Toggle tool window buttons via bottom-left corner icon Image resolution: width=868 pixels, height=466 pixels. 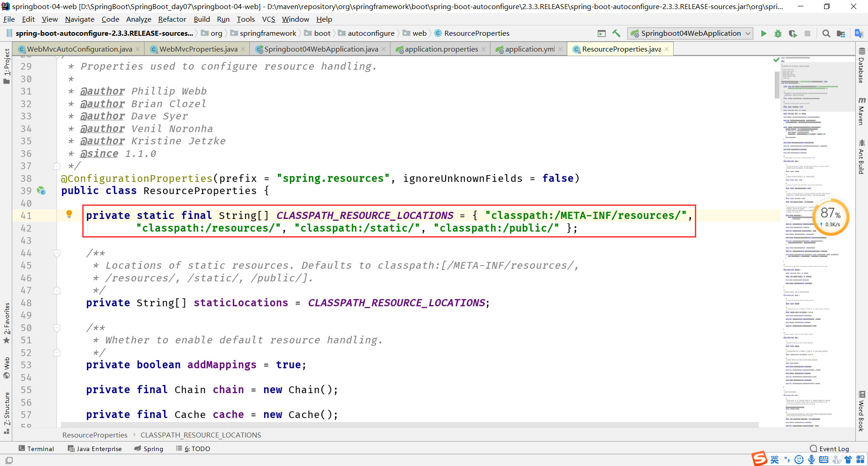coord(9,460)
